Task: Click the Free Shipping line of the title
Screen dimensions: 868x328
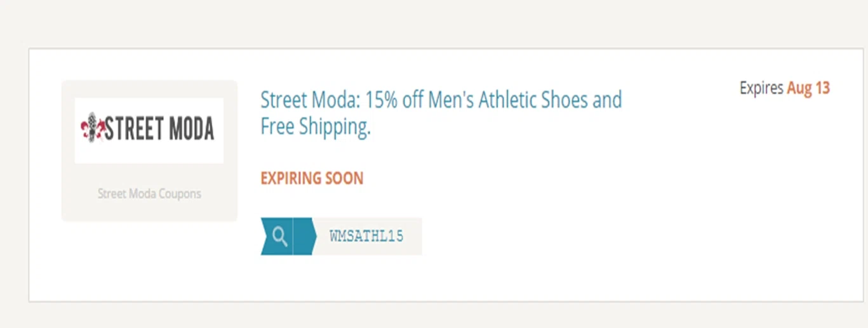Action: [316, 128]
